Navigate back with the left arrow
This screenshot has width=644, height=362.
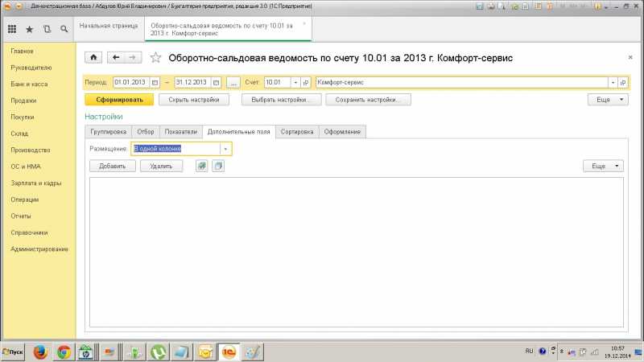[116, 57]
